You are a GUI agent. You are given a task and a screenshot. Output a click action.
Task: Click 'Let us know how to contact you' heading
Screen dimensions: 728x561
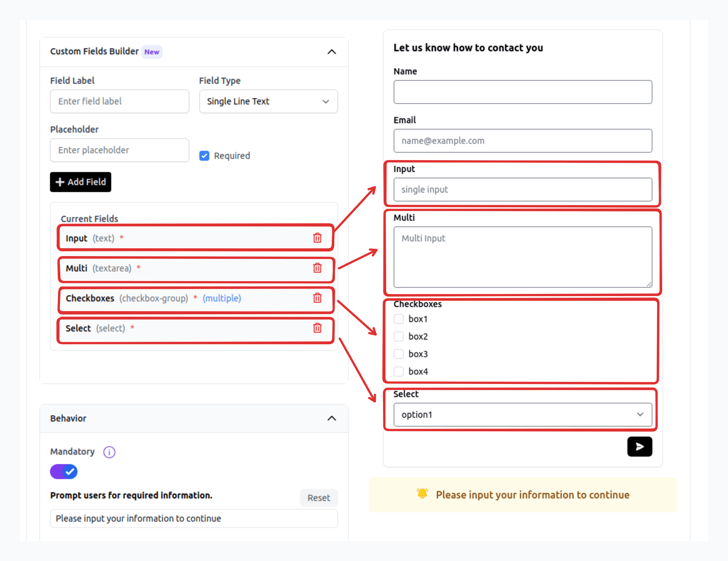pos(468,48)
